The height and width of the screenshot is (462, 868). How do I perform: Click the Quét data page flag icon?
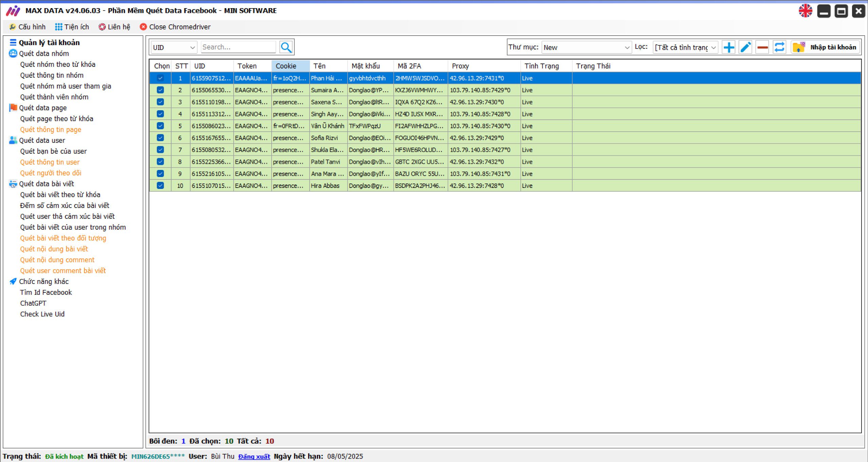13,108
